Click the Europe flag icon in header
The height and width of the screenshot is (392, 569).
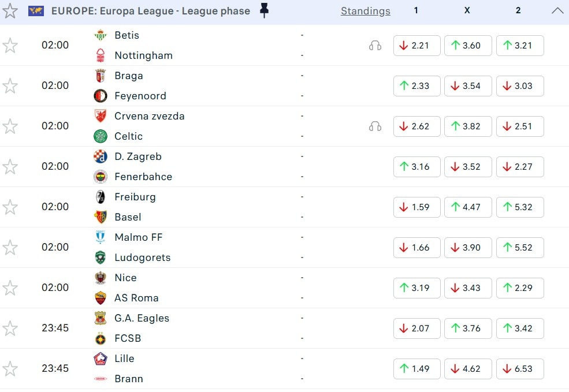click(36, 11)
